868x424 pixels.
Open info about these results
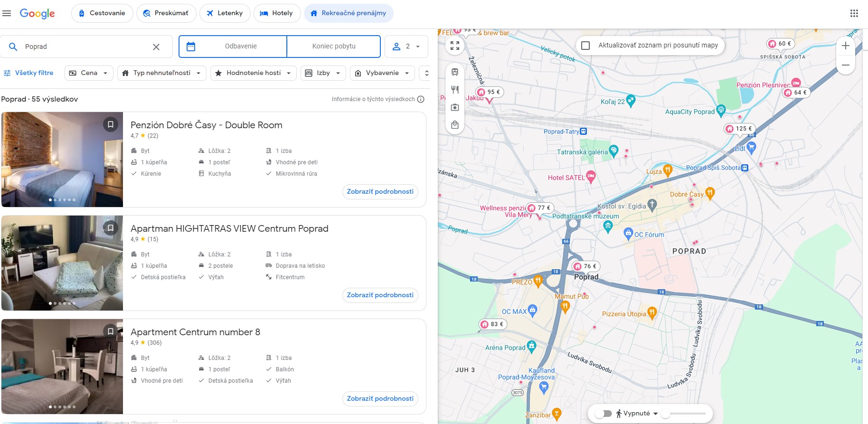[421, 99]
